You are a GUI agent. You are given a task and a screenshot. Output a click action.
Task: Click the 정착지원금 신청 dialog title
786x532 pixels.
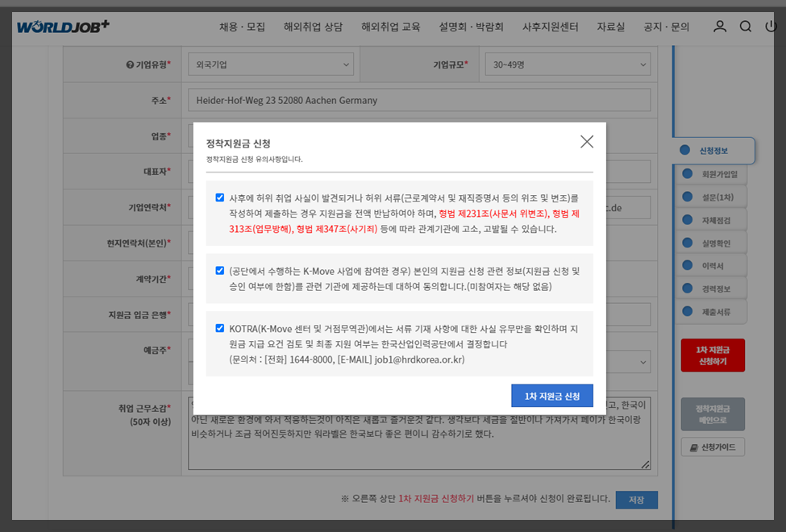[238, 144]
